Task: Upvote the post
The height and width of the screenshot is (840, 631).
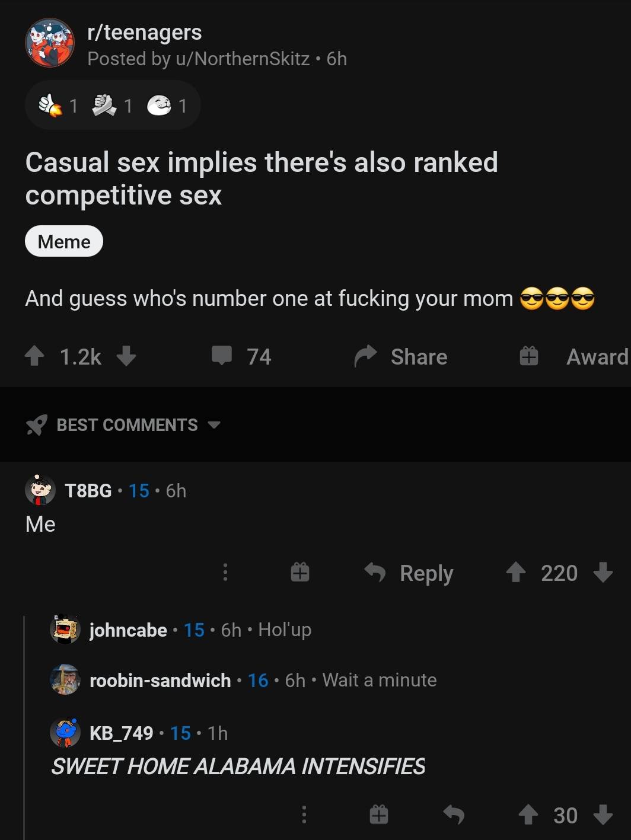Action: [35, 356]
